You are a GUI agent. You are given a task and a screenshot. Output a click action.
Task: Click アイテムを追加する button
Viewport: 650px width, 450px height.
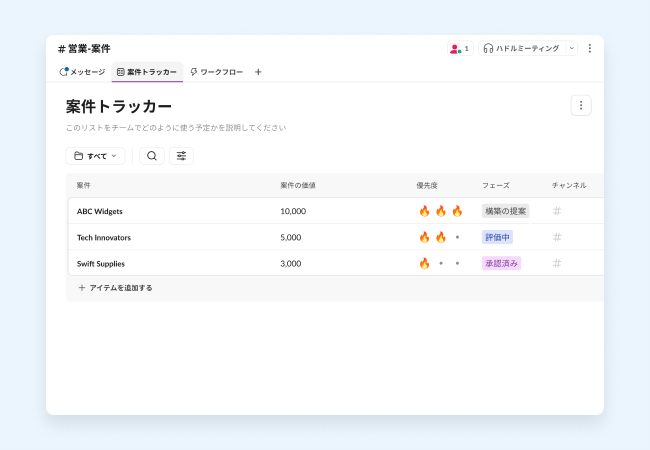pos(115,288)
